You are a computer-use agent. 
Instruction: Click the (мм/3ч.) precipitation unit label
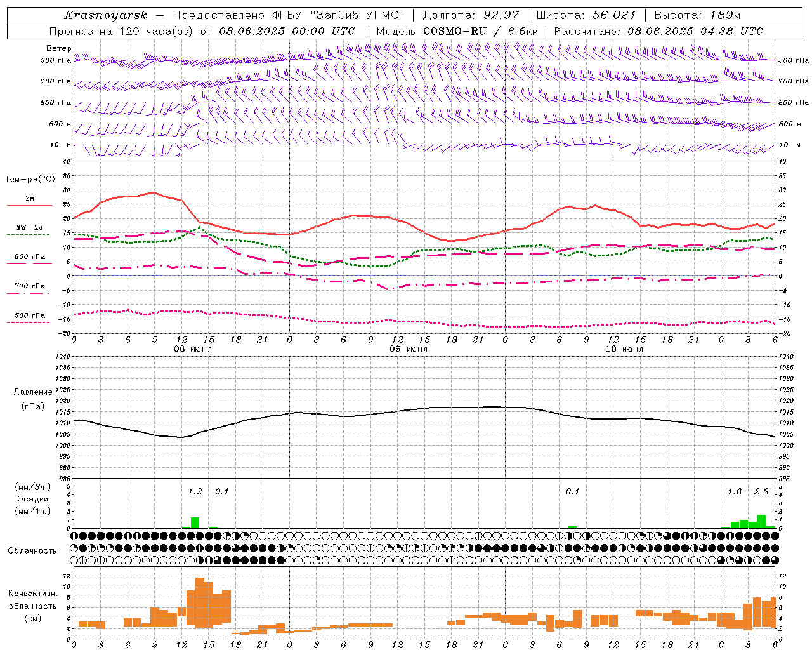(x=32, y=487)
